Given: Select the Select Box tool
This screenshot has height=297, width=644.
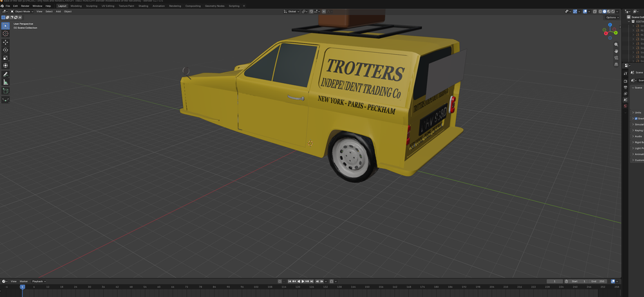Looking at the screenshot, I should click(5, 26).
